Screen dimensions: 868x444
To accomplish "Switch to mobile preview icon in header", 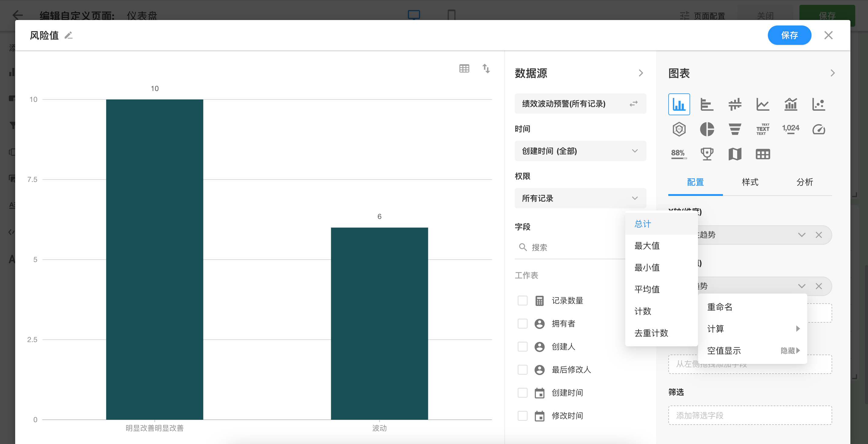I will coord(451,15).
